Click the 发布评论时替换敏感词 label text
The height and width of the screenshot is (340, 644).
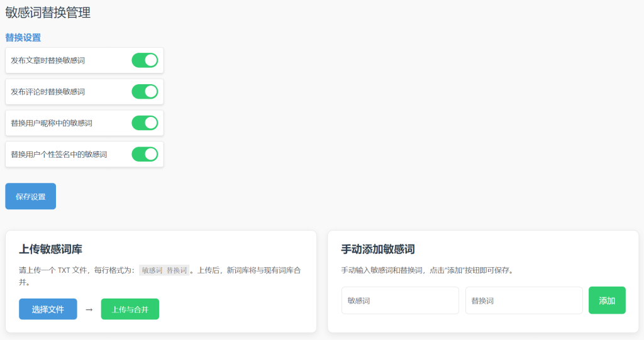(48, 92)
